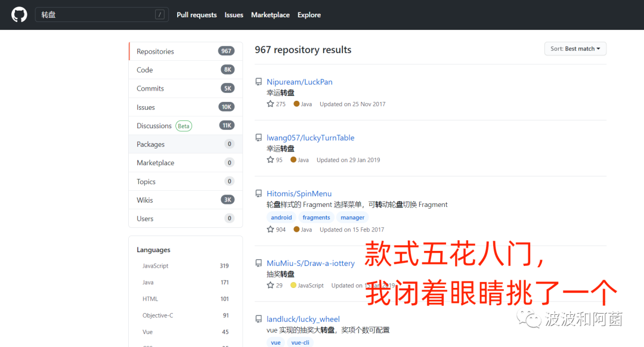Viewport: 644px width, 347px height.
Task: Open the MiuMiu-S/Draw-a-iottery repository
Action: pyautogui.click(x=311, y=263)
